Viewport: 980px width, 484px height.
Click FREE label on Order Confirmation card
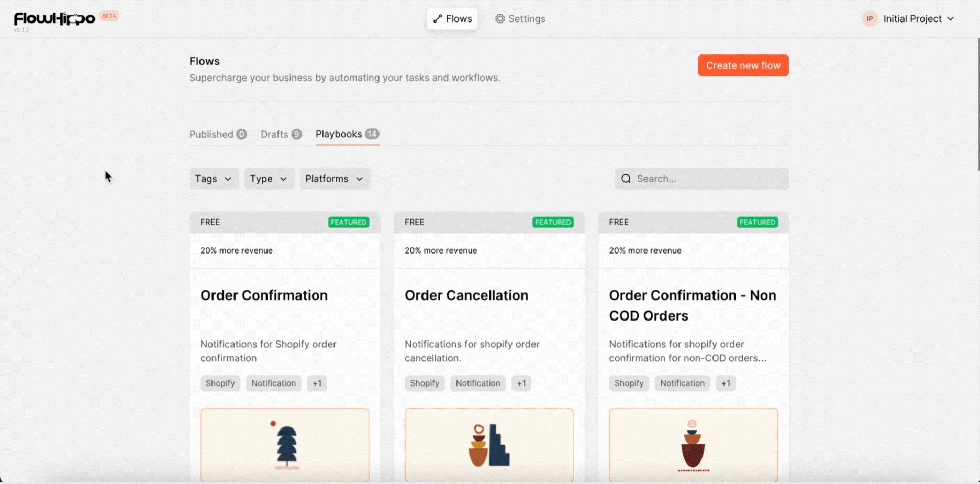(210, 222)
